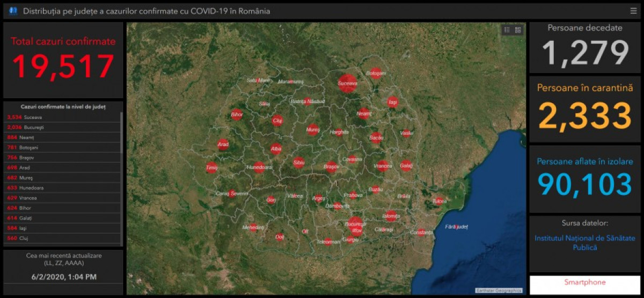The height and width of the screenshot is (298, 644).
Task: Click the Tulcea marker on the map
Action: [438, 201]
